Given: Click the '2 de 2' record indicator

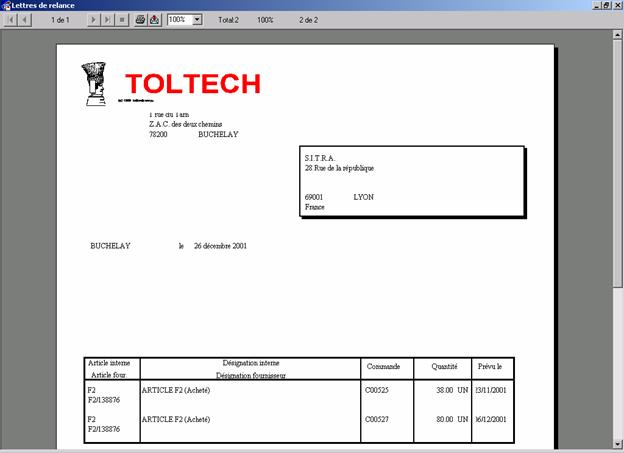Looking at the screenshot, I should click(x=308, y=20).
